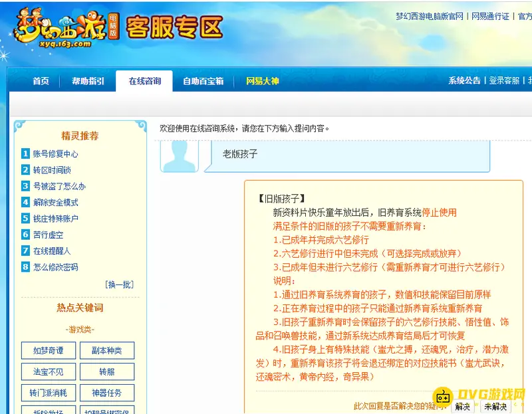Image resolution: width=532 pixels, height=414 pixels.
Task: Open the 帮助指引 tab
Action: [88, 81]
